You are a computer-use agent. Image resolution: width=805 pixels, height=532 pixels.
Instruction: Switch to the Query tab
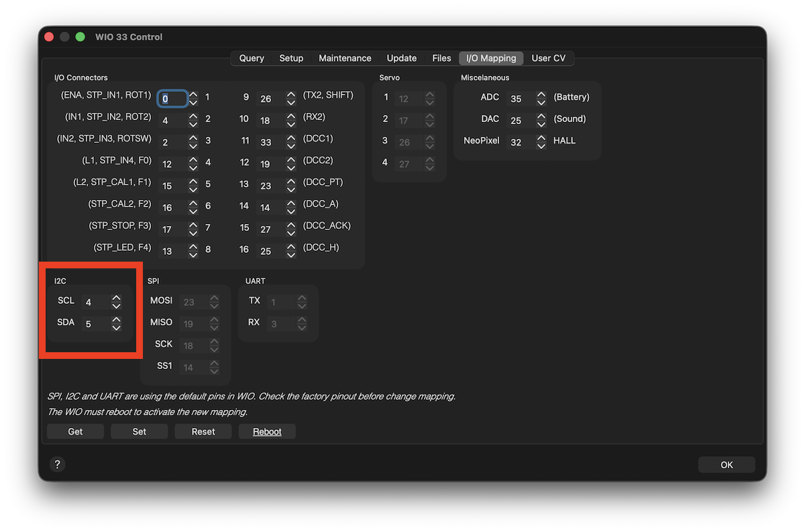(x=252, y=58)
